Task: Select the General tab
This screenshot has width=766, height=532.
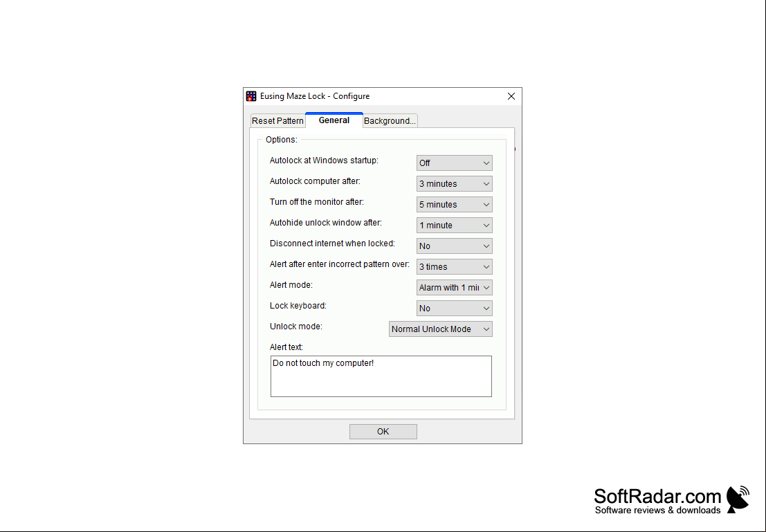Action: click(334, 120)
